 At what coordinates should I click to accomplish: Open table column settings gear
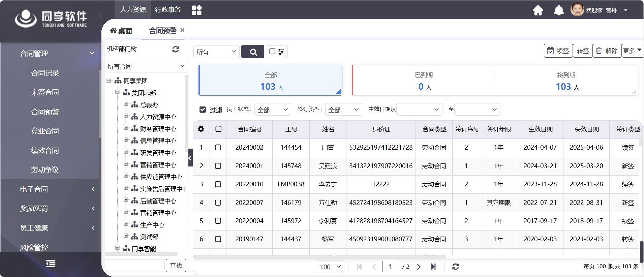click(x=201, y=129)
